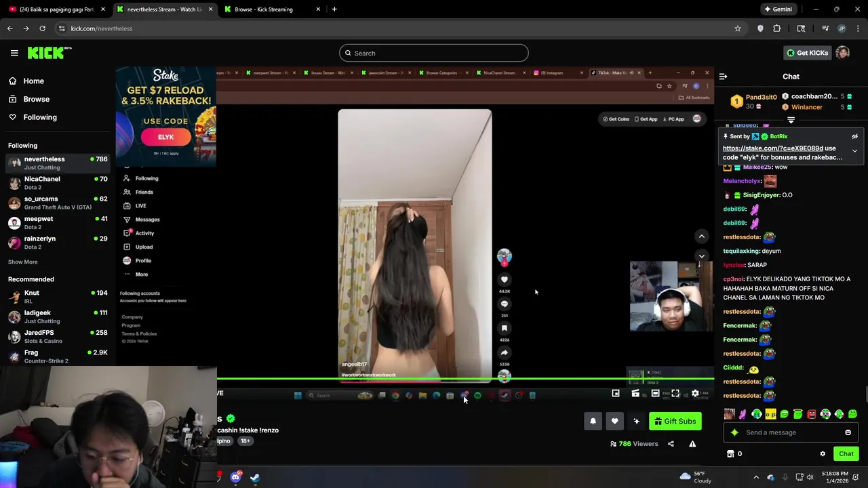The image size is (868, 488).
Task: Open Home in Kick sidebar
Action: (x=33, y=81)
